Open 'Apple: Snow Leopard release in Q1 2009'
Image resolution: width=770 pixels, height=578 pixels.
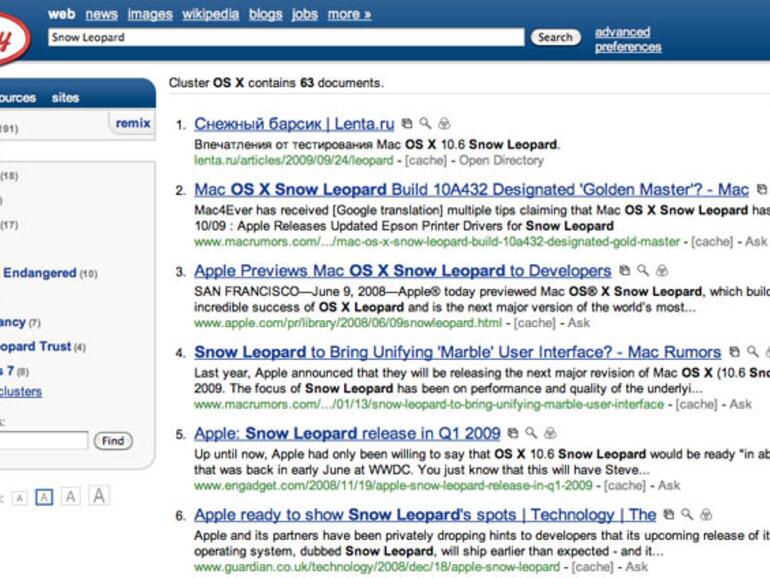(x=347, y=434)
